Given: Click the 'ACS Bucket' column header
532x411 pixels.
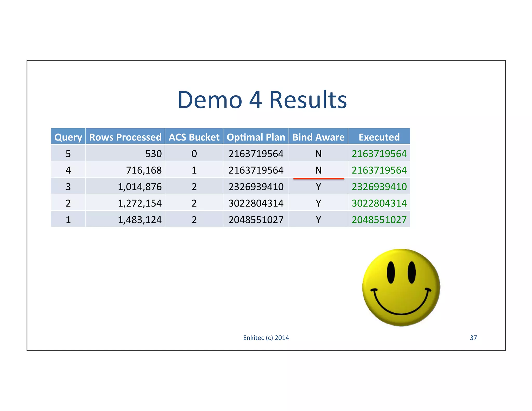Looking at the screenshot, I should [194, 137].
